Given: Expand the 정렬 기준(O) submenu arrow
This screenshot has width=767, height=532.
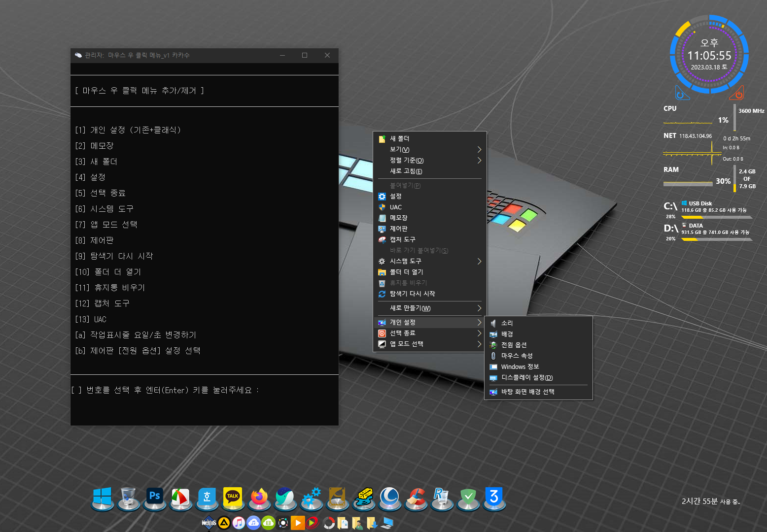Looking at the screenshot, I should [x=479, y=160].
